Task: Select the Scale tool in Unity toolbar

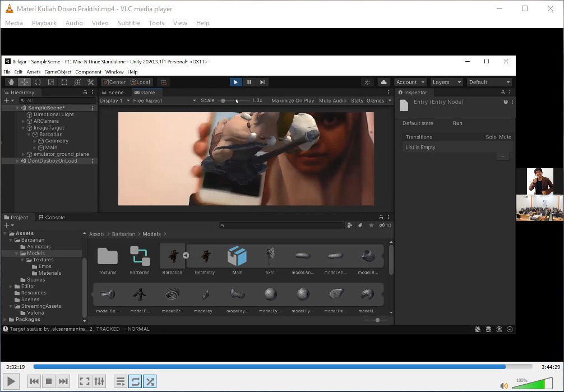Action: [x=51, y=82]
